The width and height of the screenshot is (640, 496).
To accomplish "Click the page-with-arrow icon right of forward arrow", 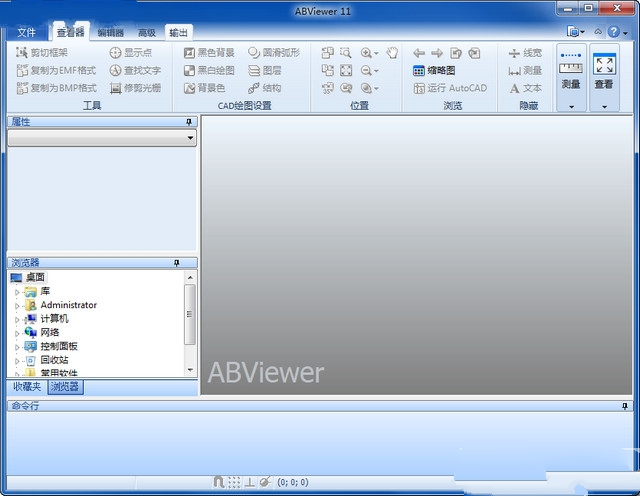I will pyautogui.click(x=456, y=53).
